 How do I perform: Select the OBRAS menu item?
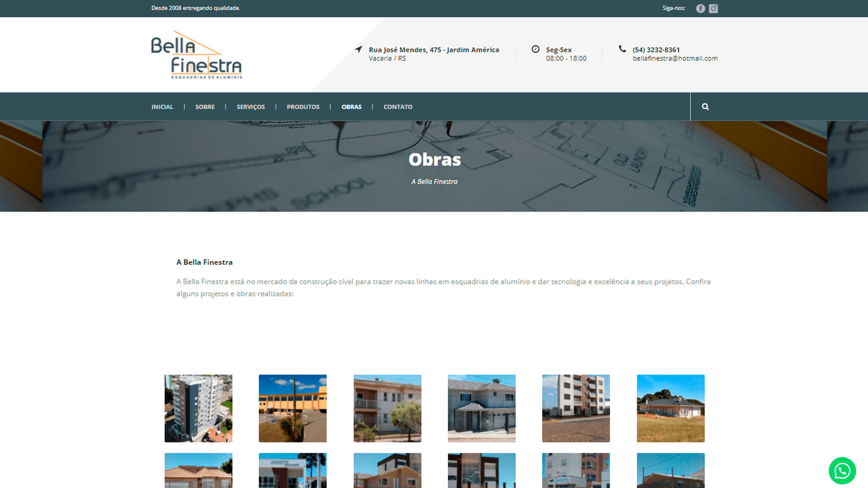pyautogui.click(x=351, y=107)
